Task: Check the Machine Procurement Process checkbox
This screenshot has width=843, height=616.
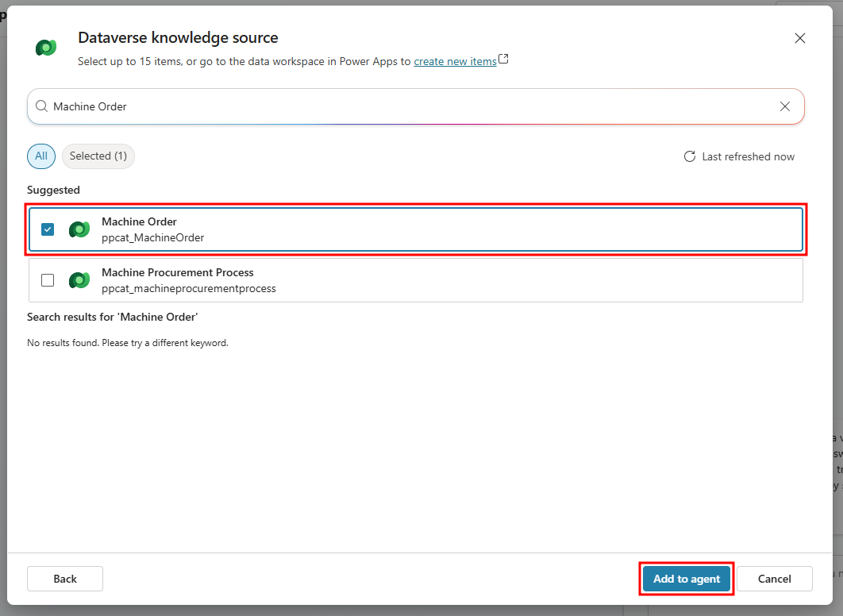Action: [x=48, y=280]
